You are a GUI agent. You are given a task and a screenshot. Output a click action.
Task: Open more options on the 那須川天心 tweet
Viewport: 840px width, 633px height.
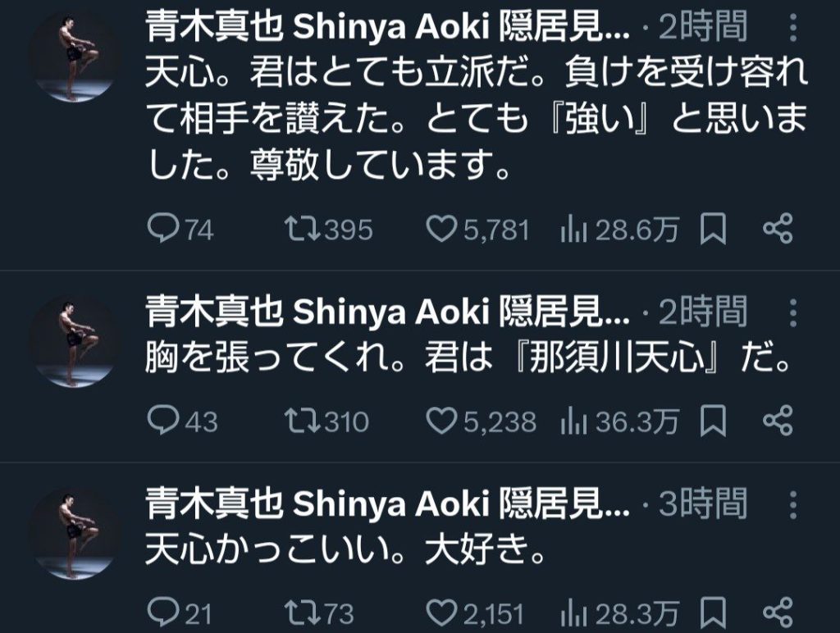pos(792,313)
